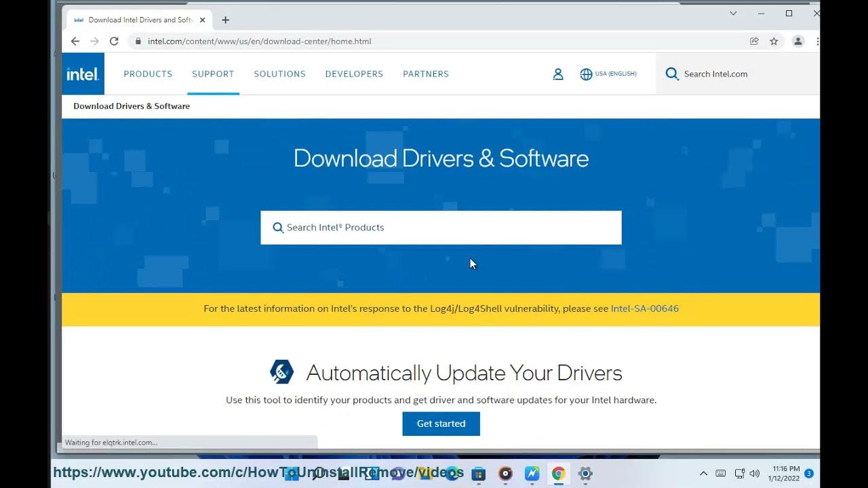
Task: Click the Intel logo
Action: pyautogui.click(x=83, y=74)
